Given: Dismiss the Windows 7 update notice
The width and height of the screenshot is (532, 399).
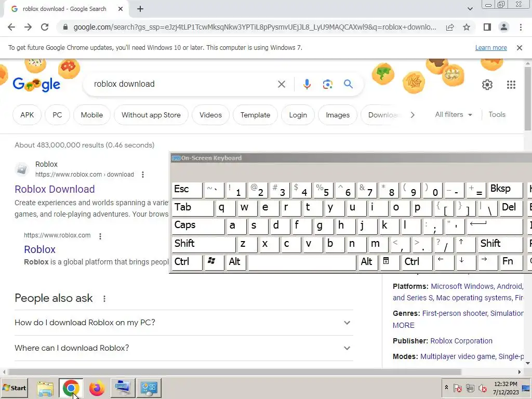Looking at the screenshot, I should tap(519, 48).
